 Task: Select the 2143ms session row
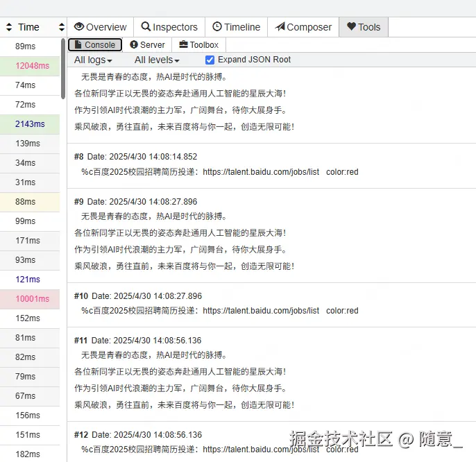pos(30,124)
